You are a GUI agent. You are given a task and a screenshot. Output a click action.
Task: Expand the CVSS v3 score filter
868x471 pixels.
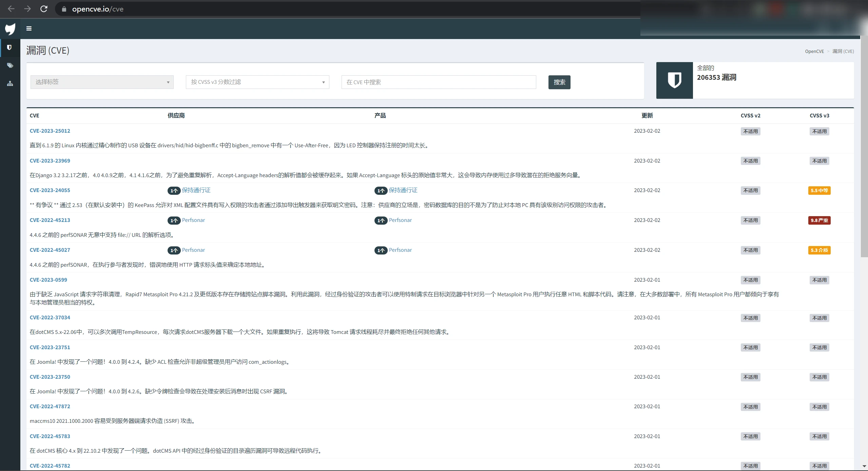point(257,82)
